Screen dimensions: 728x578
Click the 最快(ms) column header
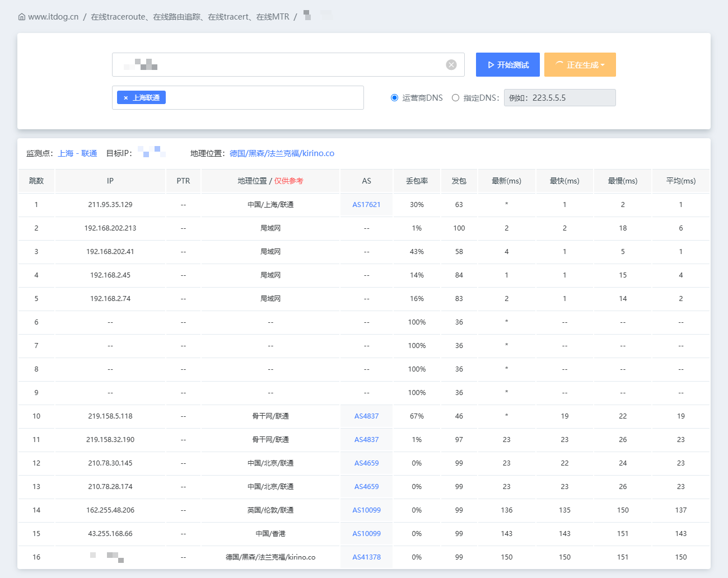point(564,181)
